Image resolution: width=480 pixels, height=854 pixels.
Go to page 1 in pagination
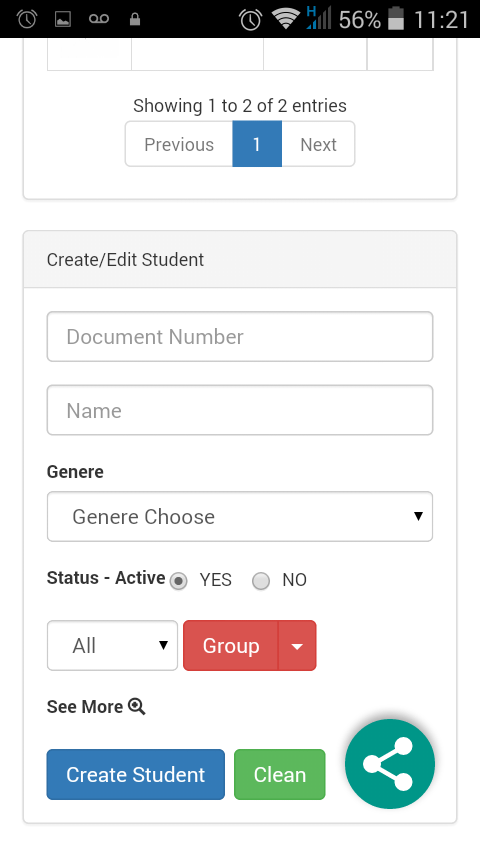257,144
